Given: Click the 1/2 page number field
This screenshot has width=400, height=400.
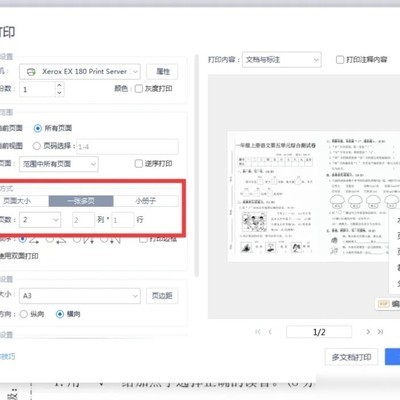Looking at the screenshot, I should pos(319,332).
